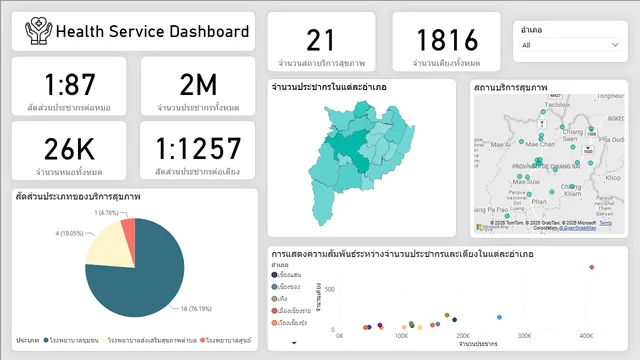Click the route 1 shield above Mae Chan
Viewport: 640px width, 360px height.
point(542,124)
